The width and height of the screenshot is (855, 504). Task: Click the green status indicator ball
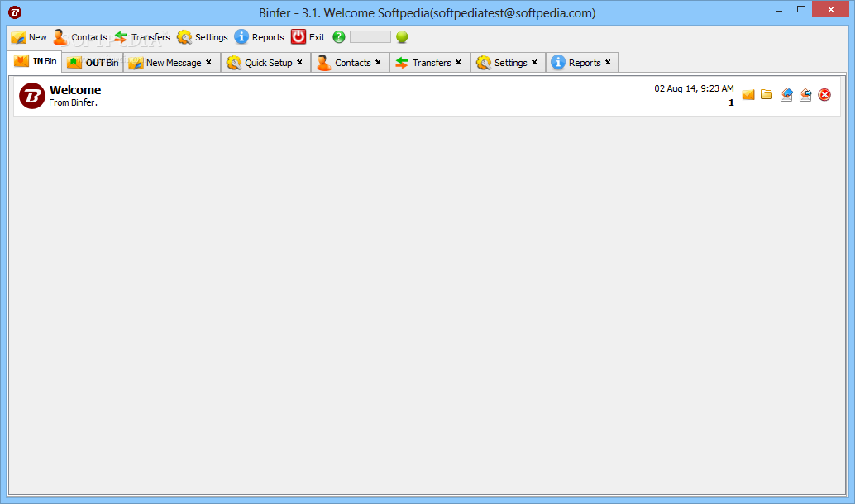402,37
